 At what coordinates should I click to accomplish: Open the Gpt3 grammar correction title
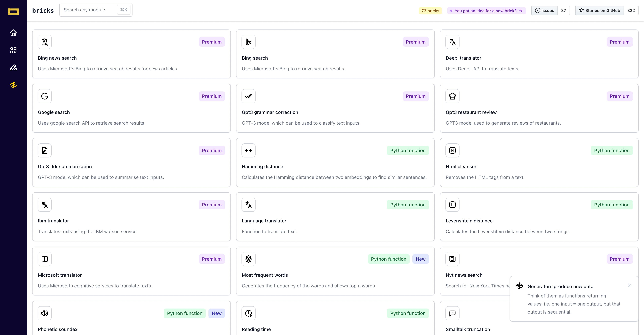pos(270,112)
